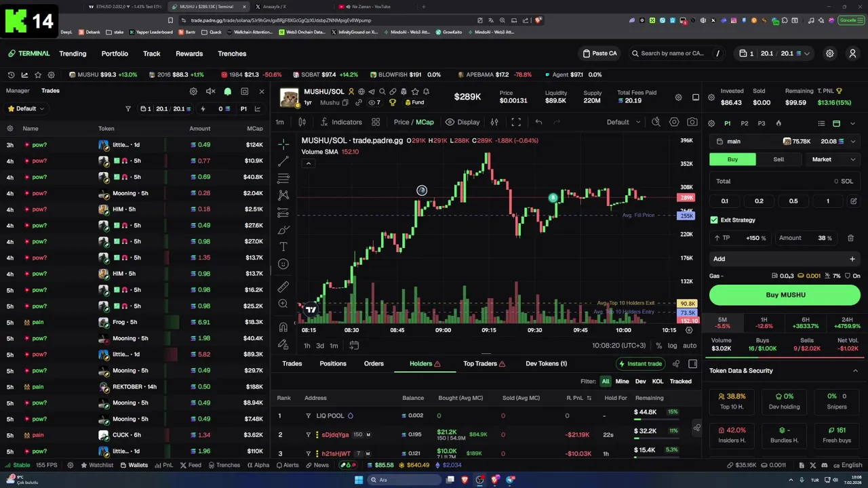Choose the 0.1 SOL quick amount
Viewport: 868px width, 488px height.
pos(725,201)
